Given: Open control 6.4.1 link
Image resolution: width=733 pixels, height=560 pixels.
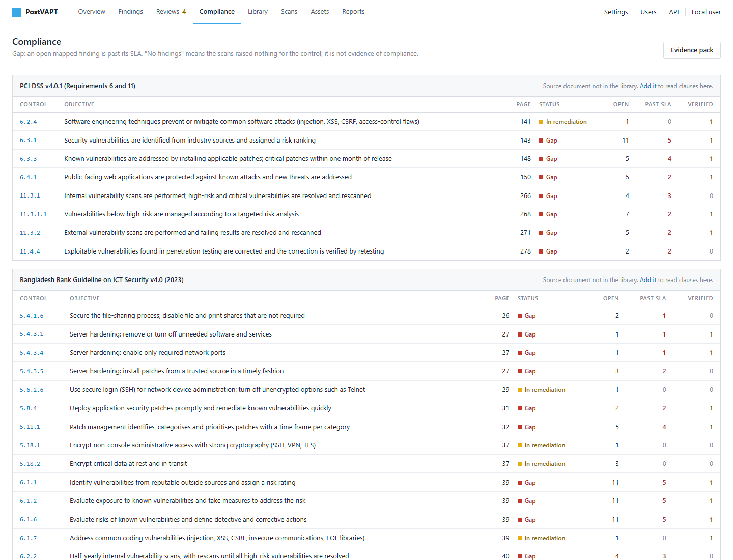Looking at the screenshot, I should (29, 177).
